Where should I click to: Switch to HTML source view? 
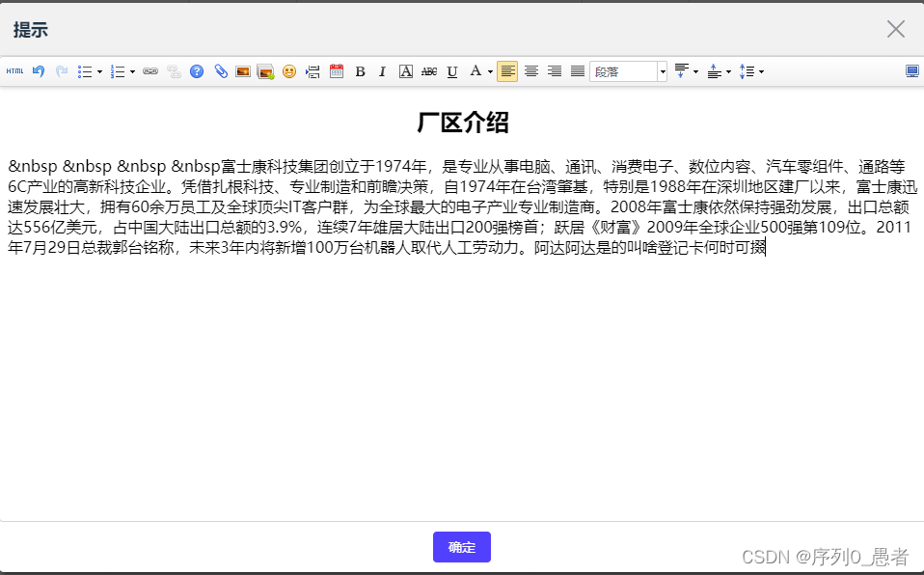pos(14,70)
